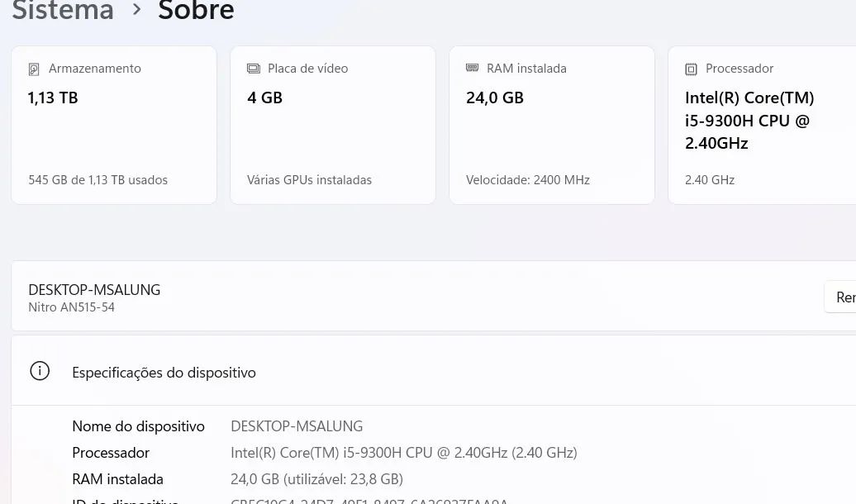Image resolution: width=856 pixels, height=504 pixels.
Task: Open the Processador summary card
Action: click(x=760, y=124)
